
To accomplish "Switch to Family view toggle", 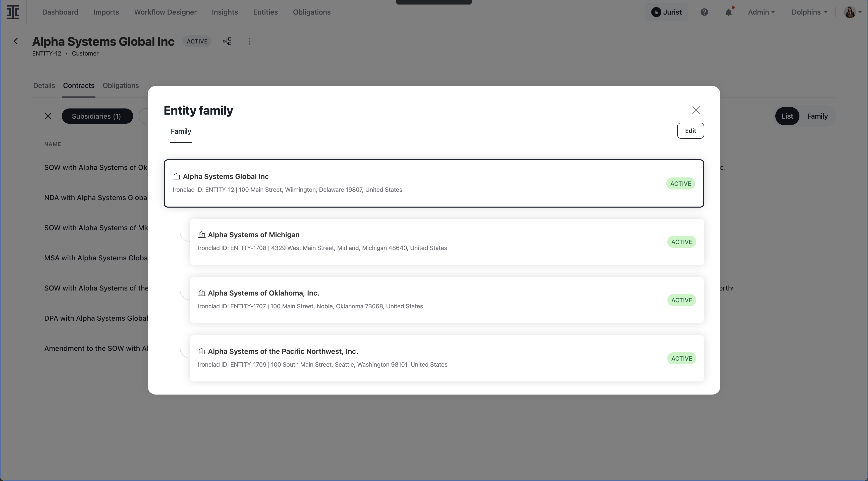I will 817,116.
